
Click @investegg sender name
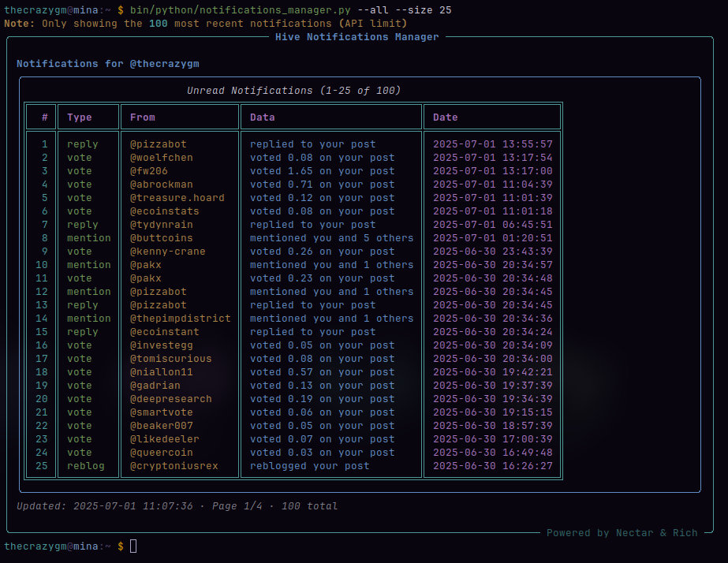(162, 345)
